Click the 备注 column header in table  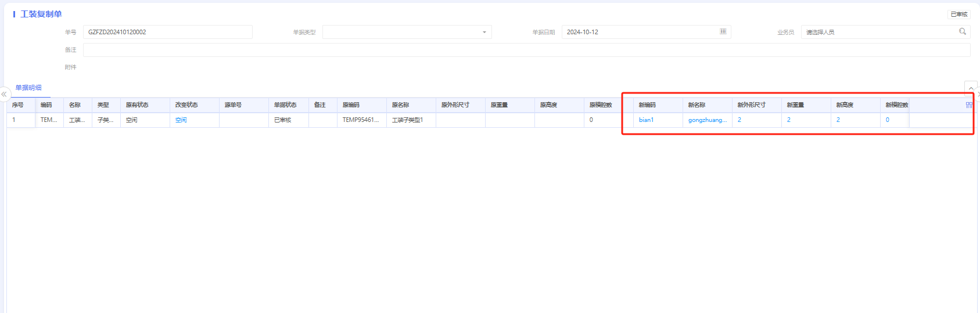coord(320,105)
